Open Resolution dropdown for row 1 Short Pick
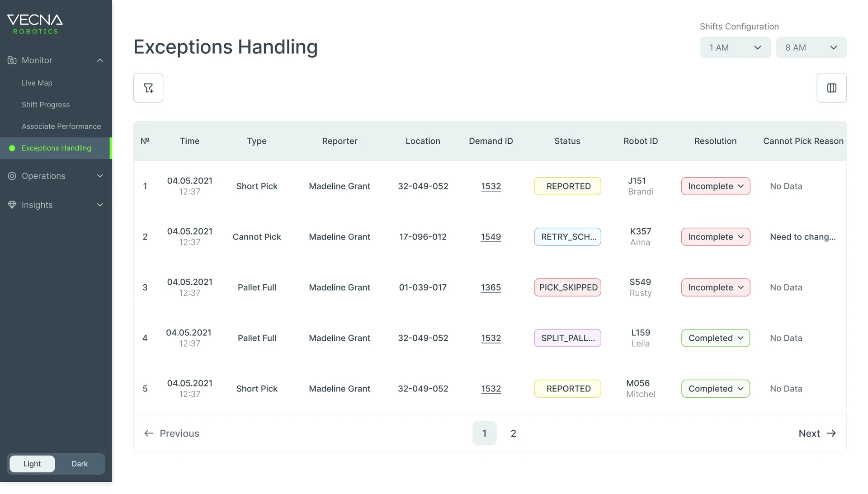868x494 pixels. pyautogui.click(x=716, y=186)
